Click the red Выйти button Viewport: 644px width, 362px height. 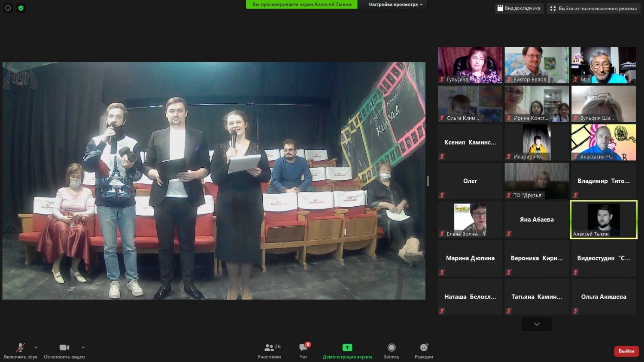[626, 351]
